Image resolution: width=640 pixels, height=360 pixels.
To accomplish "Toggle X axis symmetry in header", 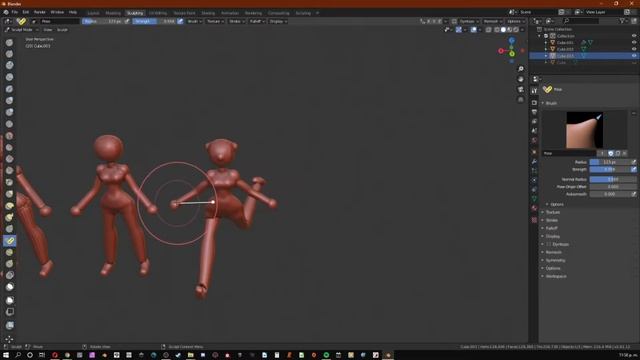I will [x=429, y=21].
